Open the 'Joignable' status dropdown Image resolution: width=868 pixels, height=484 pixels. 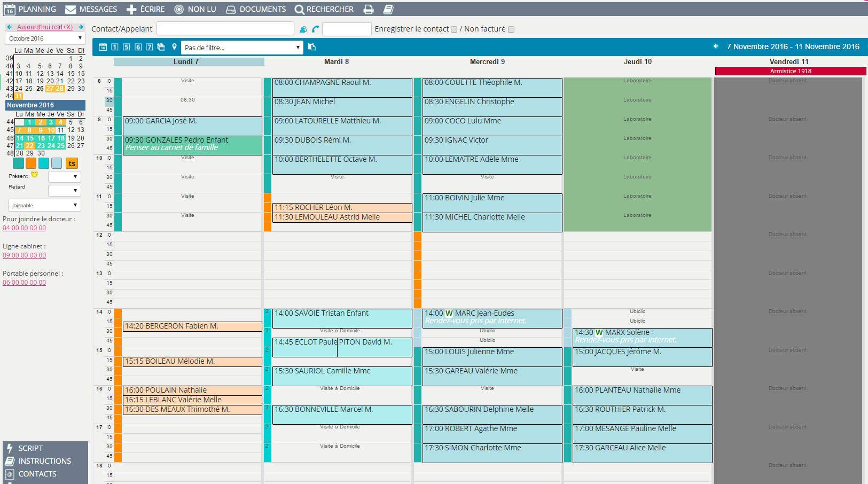(44, 205)
